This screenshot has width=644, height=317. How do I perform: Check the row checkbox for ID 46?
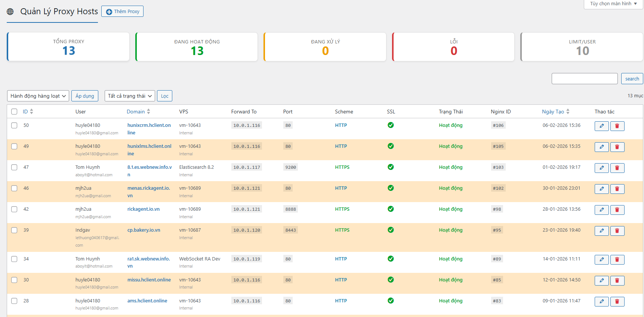coord(14,188)
